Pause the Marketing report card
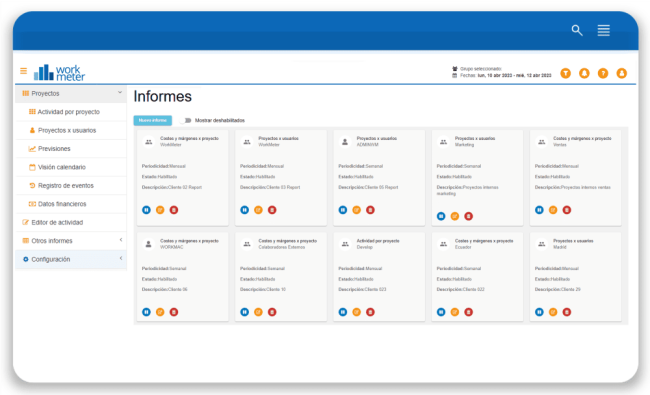Screen dimensions: 650x395 tap(441, 216)
